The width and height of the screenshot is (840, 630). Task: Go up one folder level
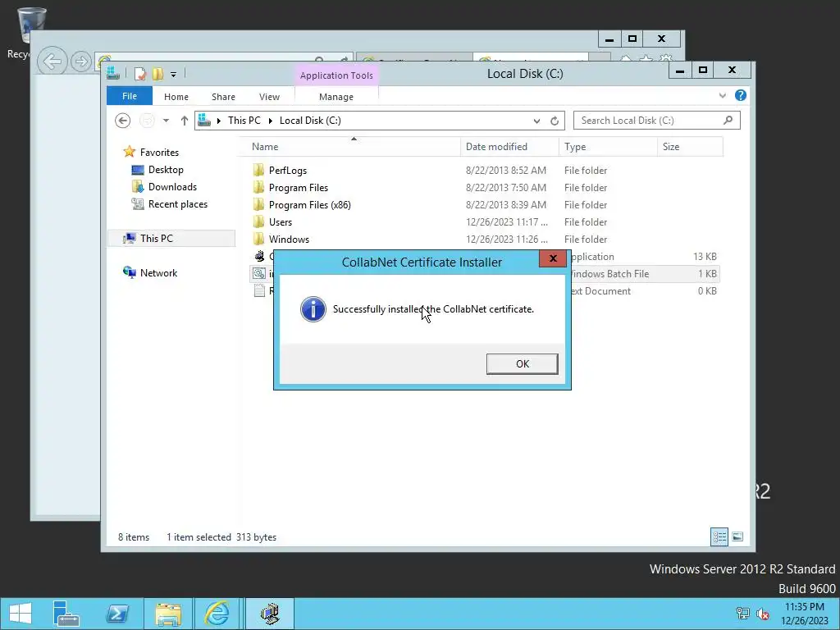pyautogui.click(x=185, y=121)
